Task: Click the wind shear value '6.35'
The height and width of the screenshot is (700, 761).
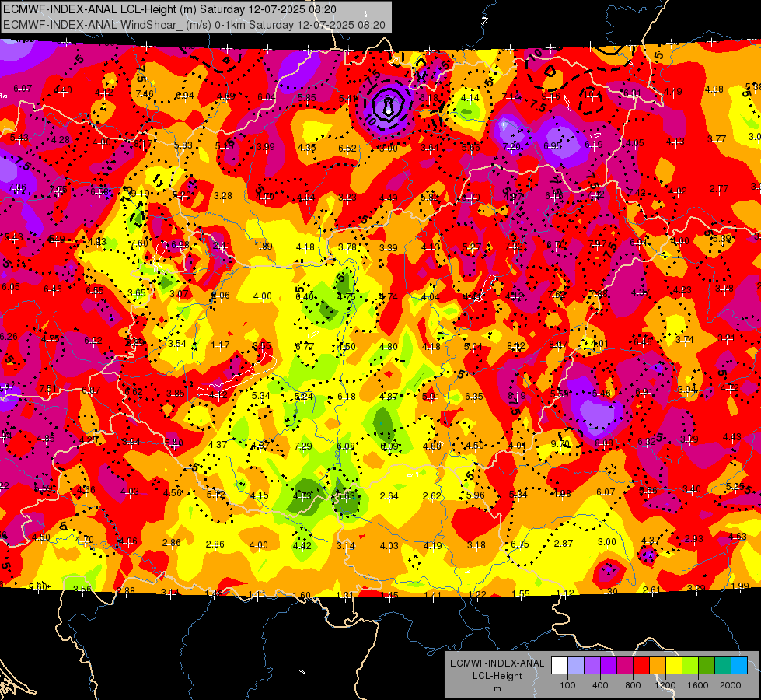Action: coord(474,397)
